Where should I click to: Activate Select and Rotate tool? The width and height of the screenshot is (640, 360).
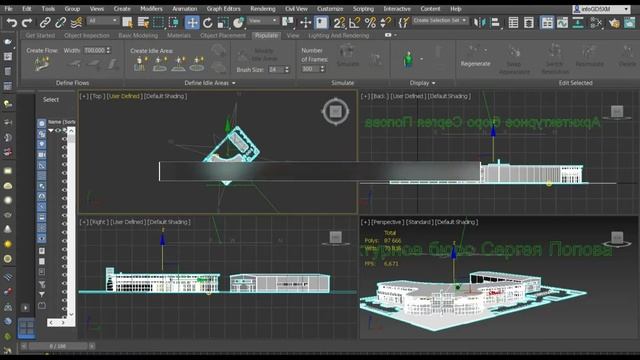[207, 22]
